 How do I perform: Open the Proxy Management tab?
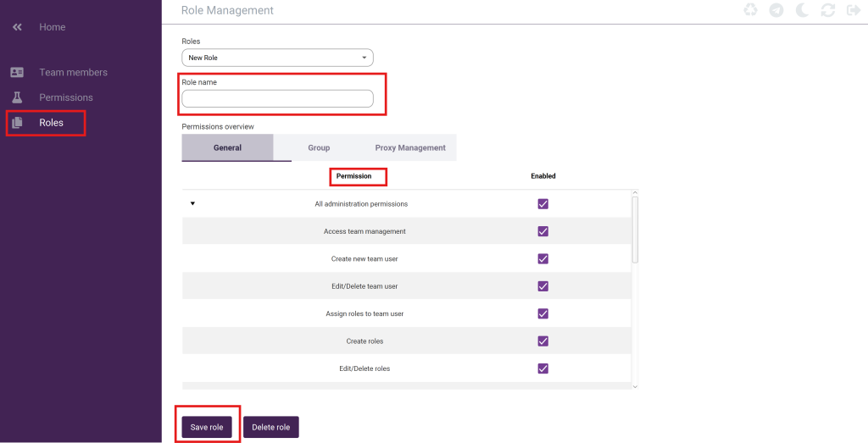(410, 147)
